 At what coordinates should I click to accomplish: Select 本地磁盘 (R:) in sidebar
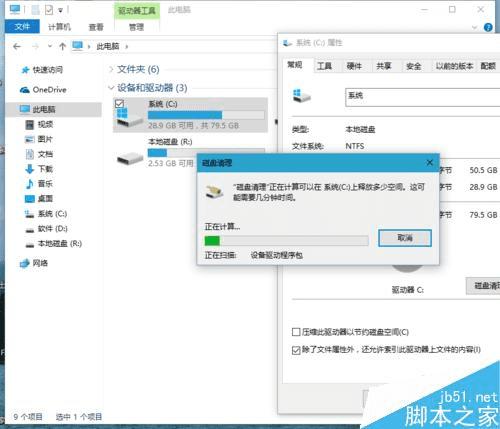54,244
